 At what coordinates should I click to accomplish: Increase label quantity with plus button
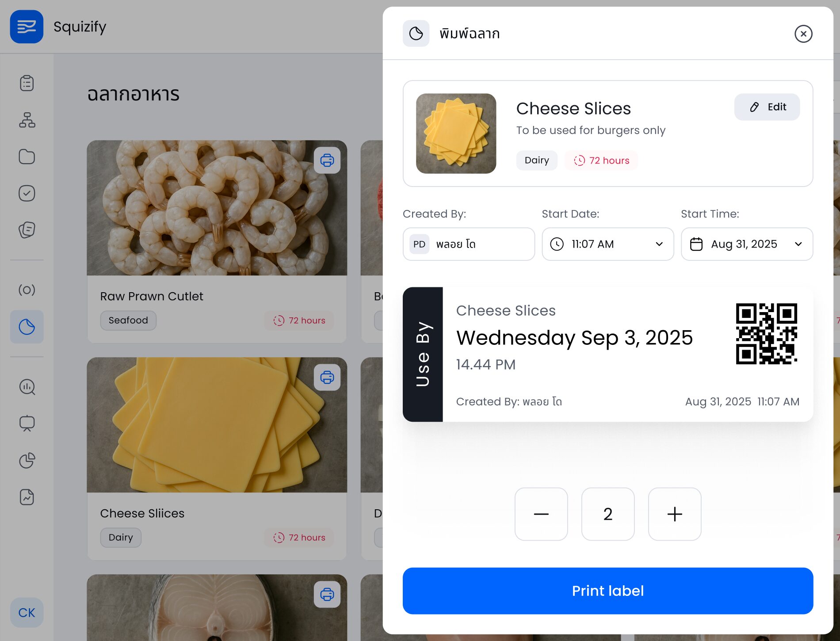pos(675,514)
